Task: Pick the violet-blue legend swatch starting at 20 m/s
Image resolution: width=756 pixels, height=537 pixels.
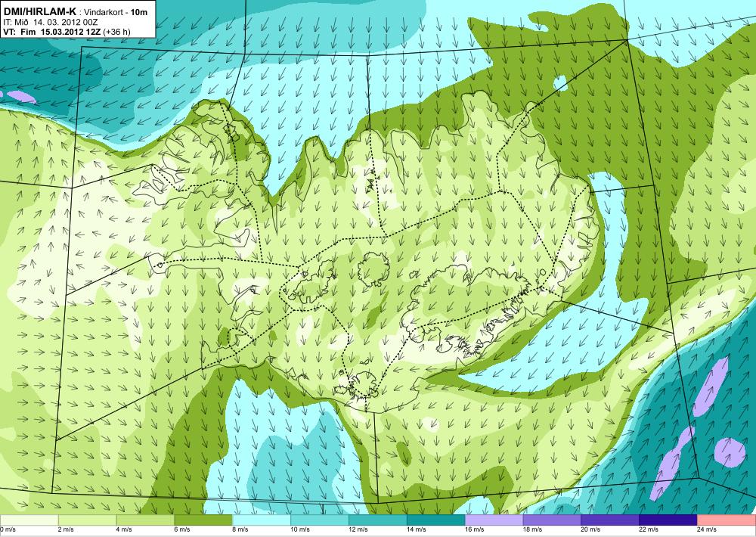Action: (610, 520)
